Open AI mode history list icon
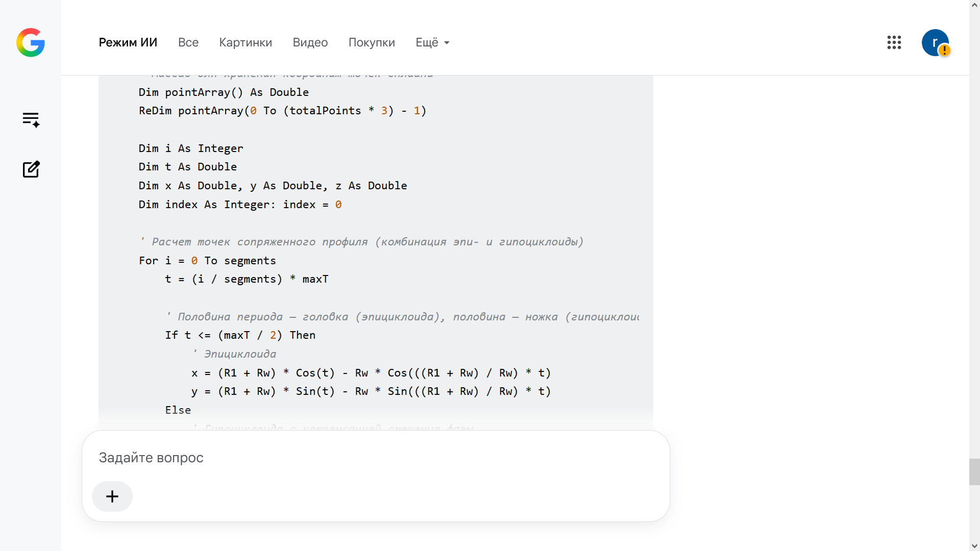 click(x=31, y=119)
